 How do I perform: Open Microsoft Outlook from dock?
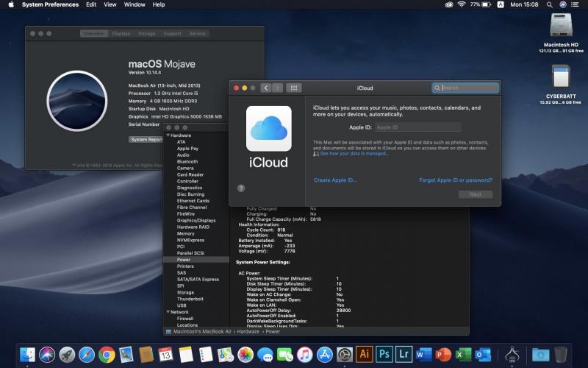(483, 355)
